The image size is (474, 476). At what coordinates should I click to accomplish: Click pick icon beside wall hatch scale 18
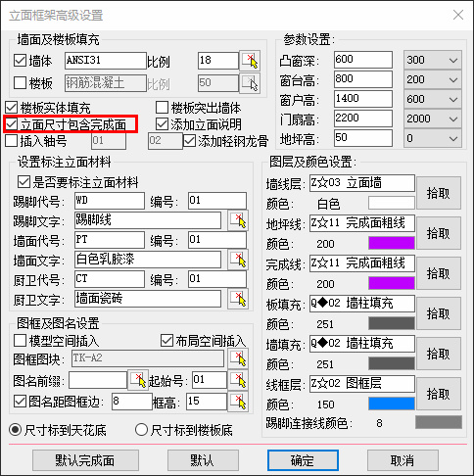click(250, 61)
